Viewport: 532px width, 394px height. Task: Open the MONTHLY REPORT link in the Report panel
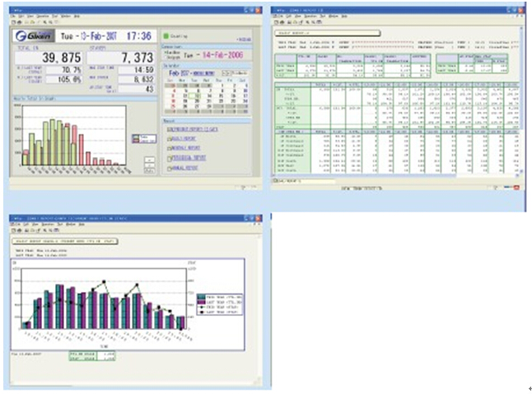(x=186, y=148)
